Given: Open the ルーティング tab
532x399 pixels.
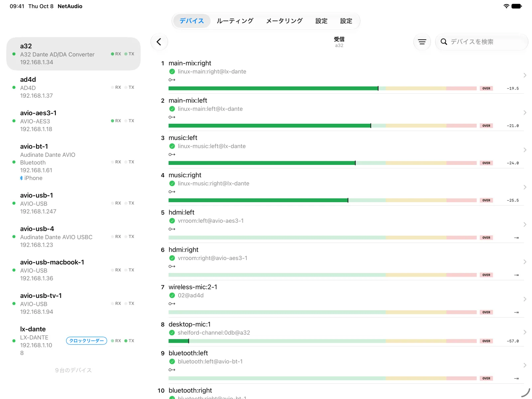Looking at the screenshot, I should click(235, 21).
